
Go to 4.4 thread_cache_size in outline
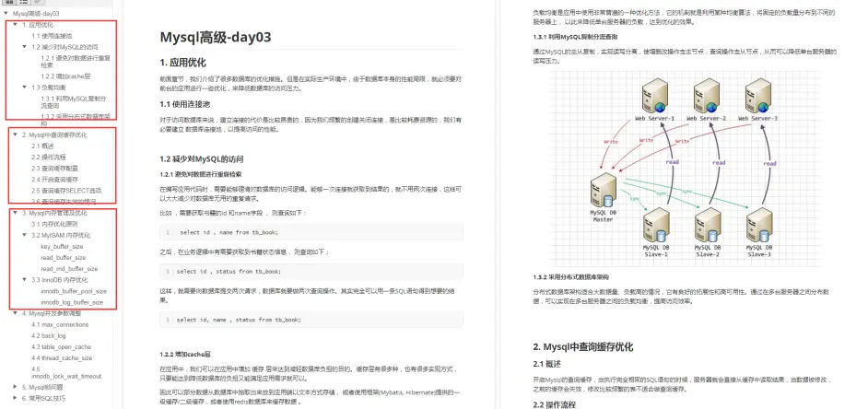click(62, 358)
